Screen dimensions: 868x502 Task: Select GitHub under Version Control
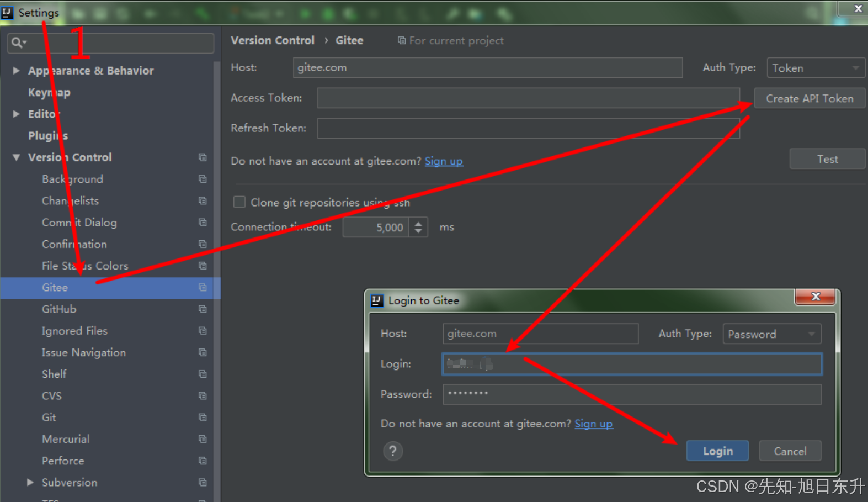[59, 309]
